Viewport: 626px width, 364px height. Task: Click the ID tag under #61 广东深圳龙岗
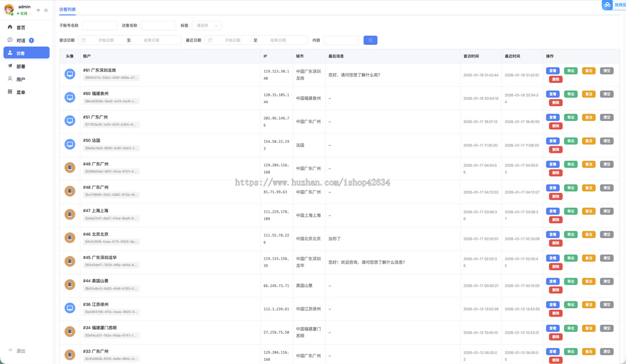click(x=111, y=78)
